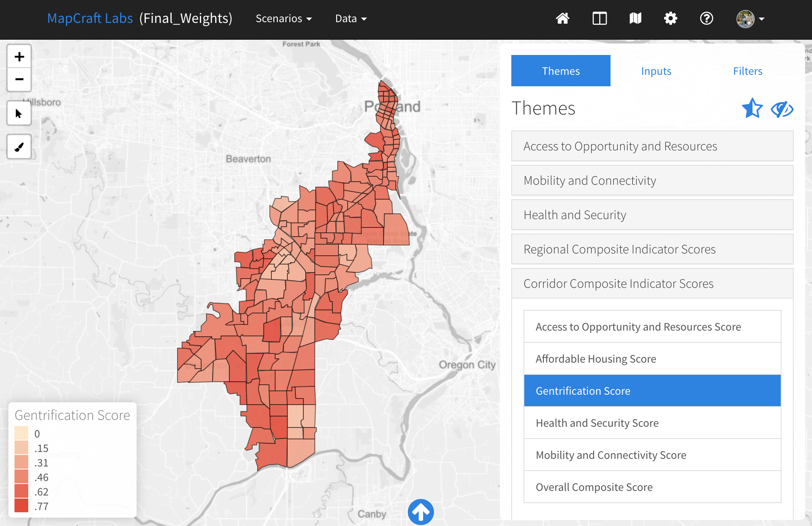Open the split-view columns icon
Viewport: 812px width, 526px height.
(599, 18)
